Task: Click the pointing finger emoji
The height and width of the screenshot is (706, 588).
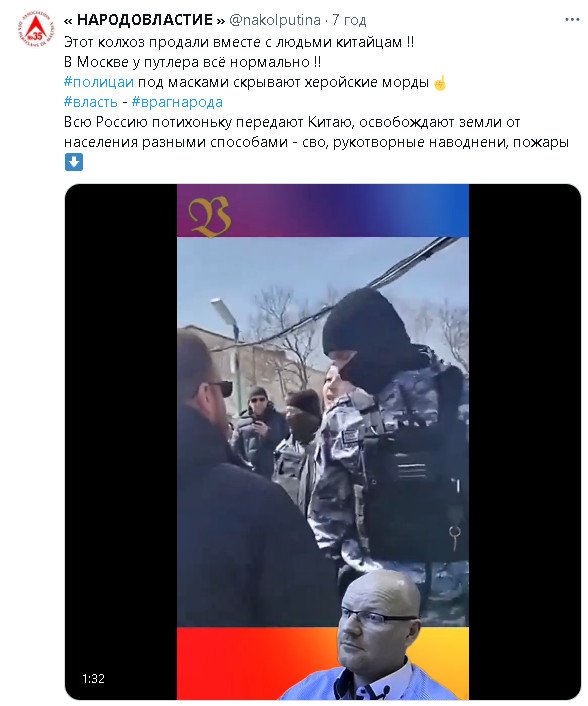Action: [439, 82]
